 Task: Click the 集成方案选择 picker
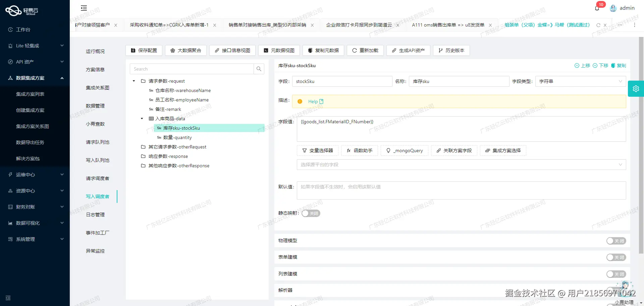[x=503, y=150]
